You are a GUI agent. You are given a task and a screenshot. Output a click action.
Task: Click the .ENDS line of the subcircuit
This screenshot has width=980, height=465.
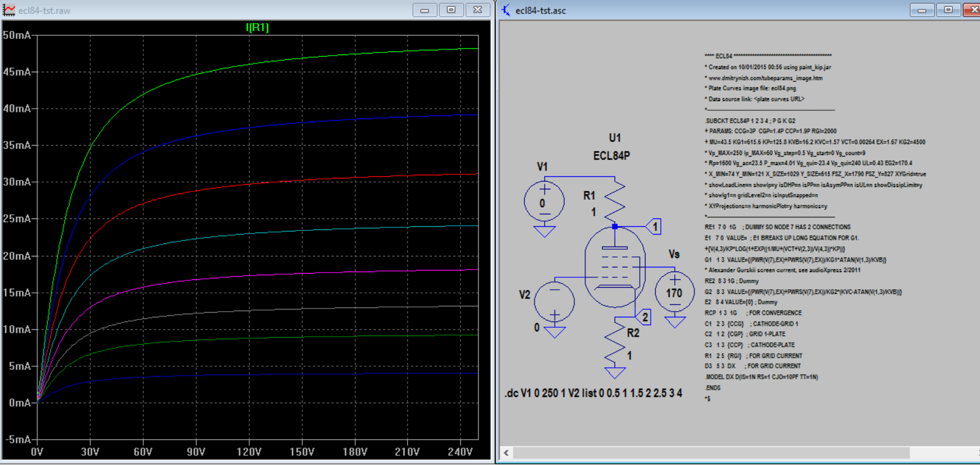(712, 387)
